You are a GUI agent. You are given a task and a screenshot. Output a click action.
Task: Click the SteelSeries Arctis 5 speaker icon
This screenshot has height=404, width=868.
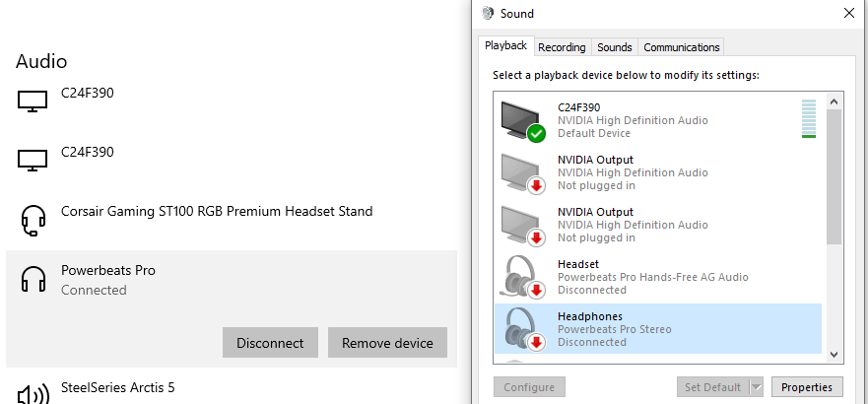[33, 395]
